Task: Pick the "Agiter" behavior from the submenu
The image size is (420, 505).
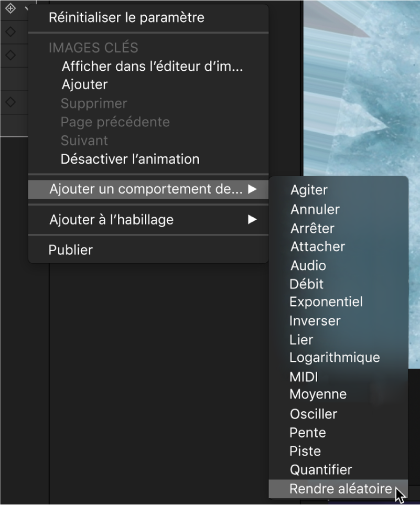Action: tap(309, 190)
